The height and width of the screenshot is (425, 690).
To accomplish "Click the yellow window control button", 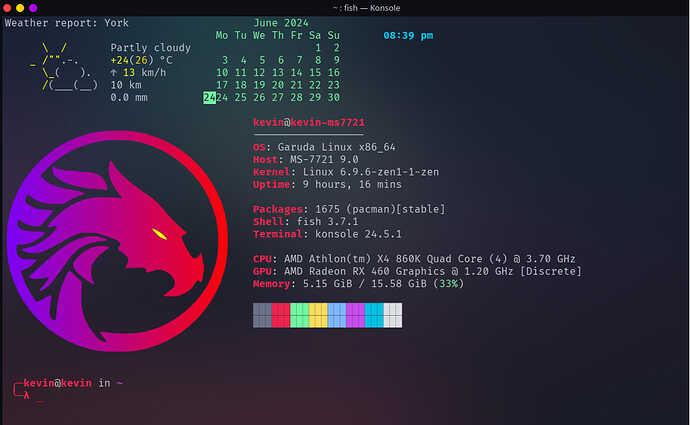I will [x=20, y=7].
